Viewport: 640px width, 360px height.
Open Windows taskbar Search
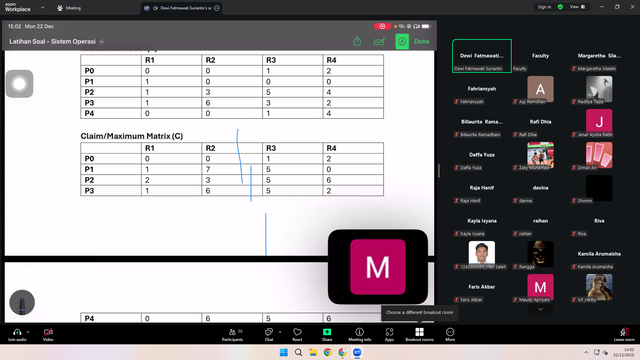[298, 352]
